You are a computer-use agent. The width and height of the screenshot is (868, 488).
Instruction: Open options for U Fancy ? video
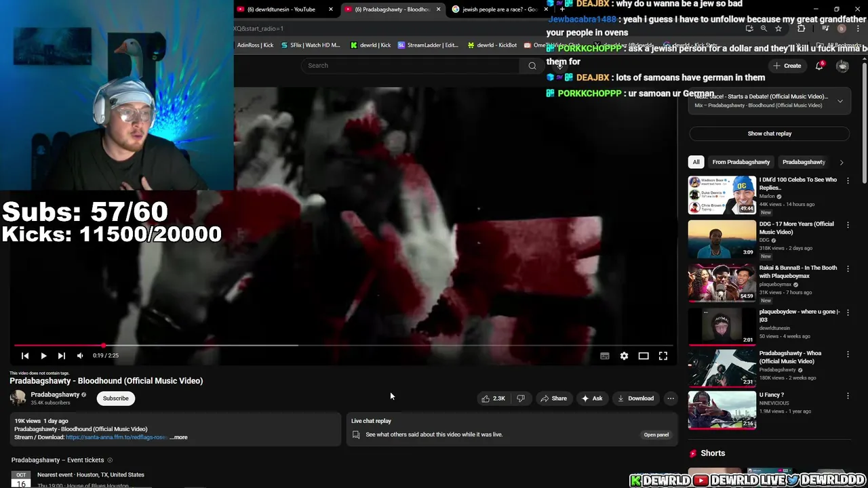[848, 396]
